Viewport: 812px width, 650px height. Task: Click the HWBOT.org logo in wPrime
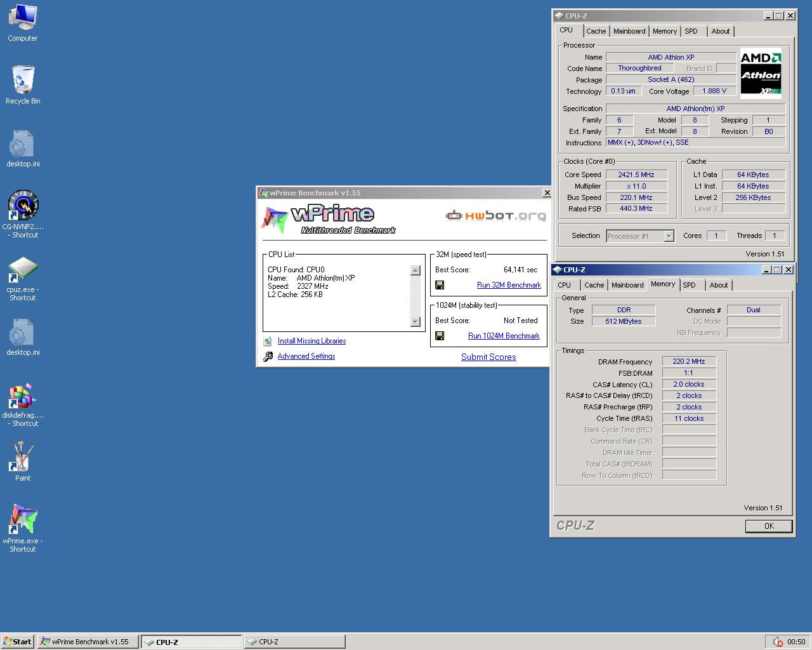click(495, 216)
